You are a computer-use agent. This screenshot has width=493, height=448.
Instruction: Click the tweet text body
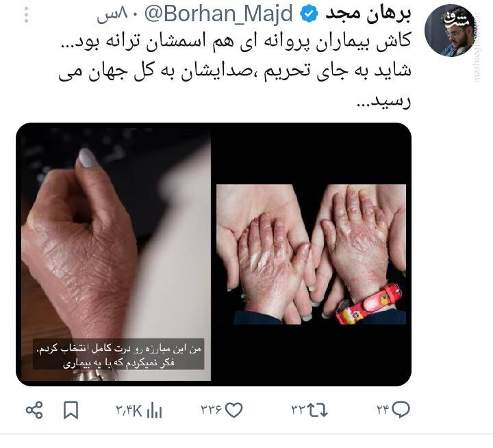pyautogui.click(x=235, y=71)
